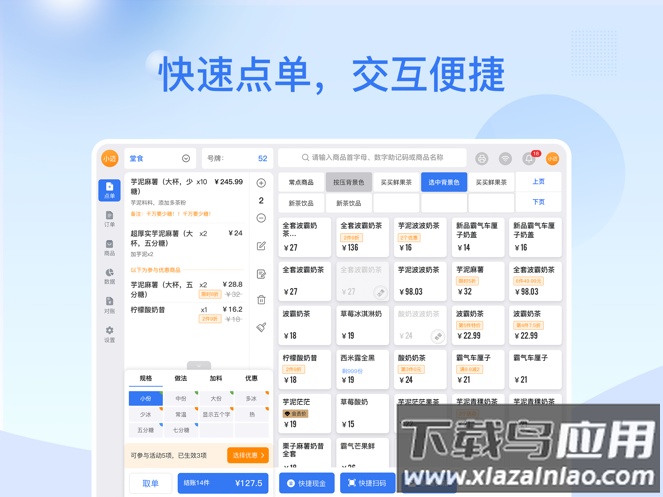
Task: Go to previous page with 上页
Action: click(x=538, y=182)
